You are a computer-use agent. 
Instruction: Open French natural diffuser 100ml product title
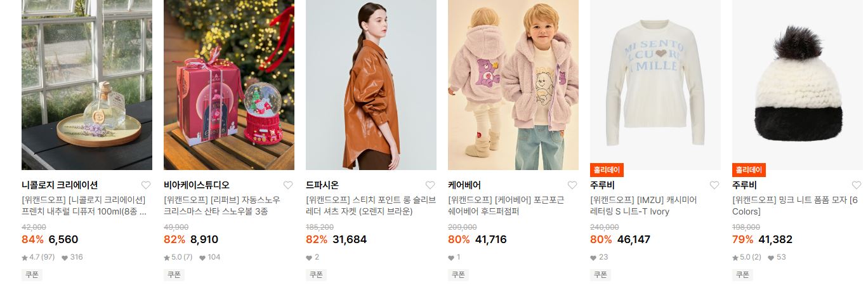coord(85,206)
